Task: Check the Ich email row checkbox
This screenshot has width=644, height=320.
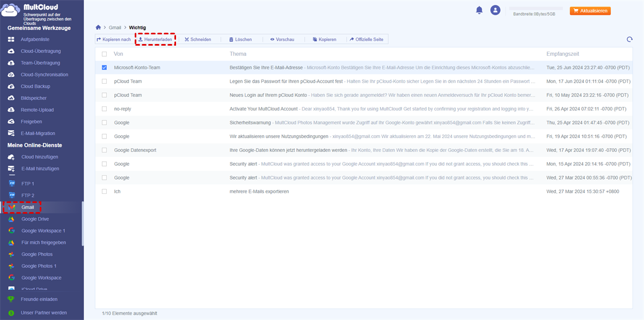Action: tap(104, 191)
